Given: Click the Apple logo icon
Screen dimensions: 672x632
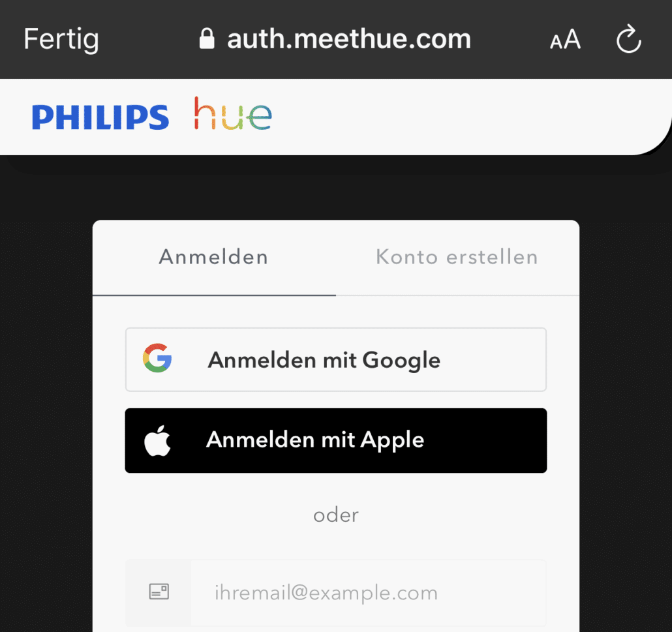Looking at the screenshot, I should tap(157, 440).
